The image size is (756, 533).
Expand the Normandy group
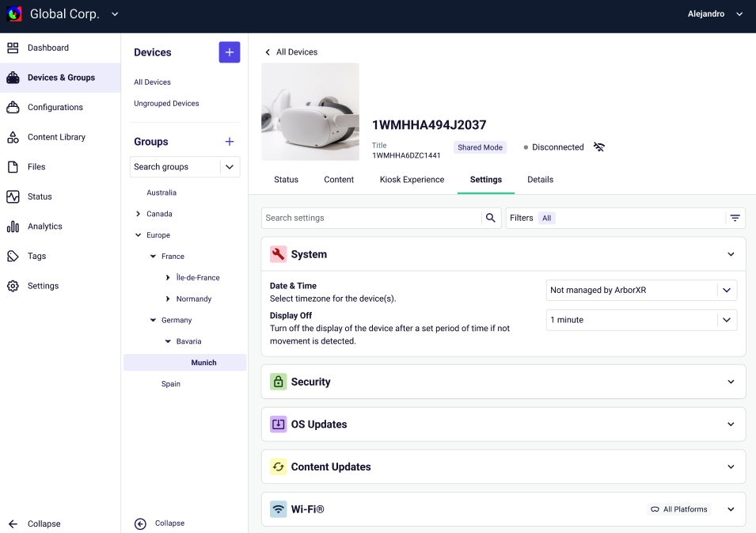[x=168, y=299]
